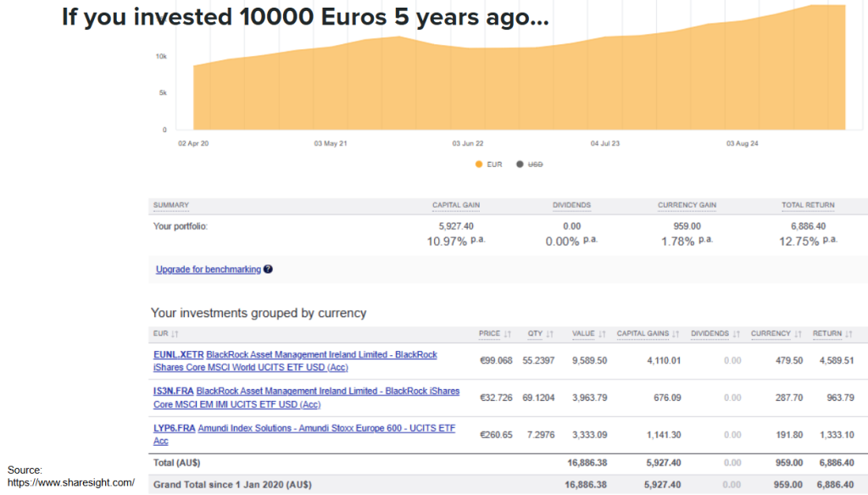The width and height of the screenshot is (868, 495).
Task: Sort by DIVIDENDS column arrows
Action: click(x=737, y=334)
